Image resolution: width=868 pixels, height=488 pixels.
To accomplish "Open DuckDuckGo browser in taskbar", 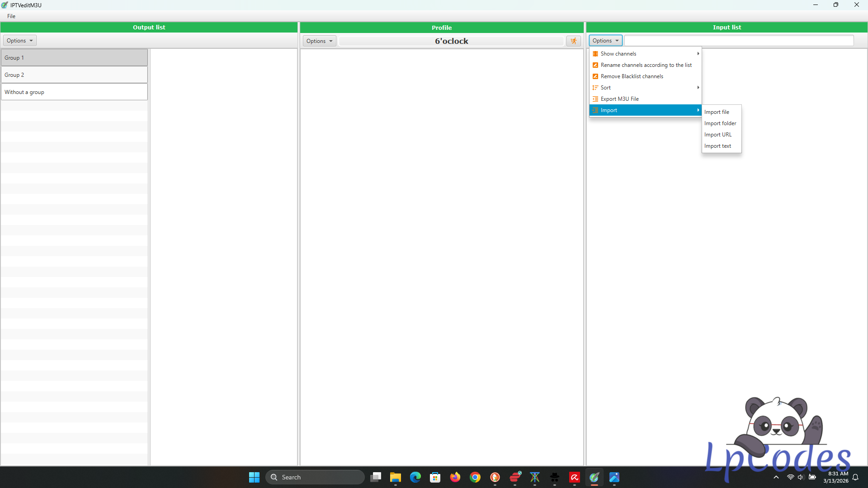I will point(495,477).
